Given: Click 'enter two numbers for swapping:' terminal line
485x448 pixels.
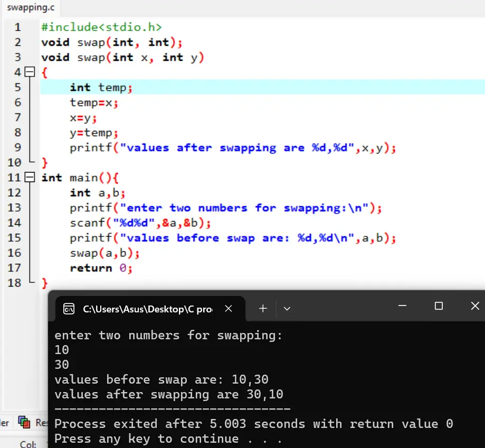Looking at the screenshot, I should [168, 336].
